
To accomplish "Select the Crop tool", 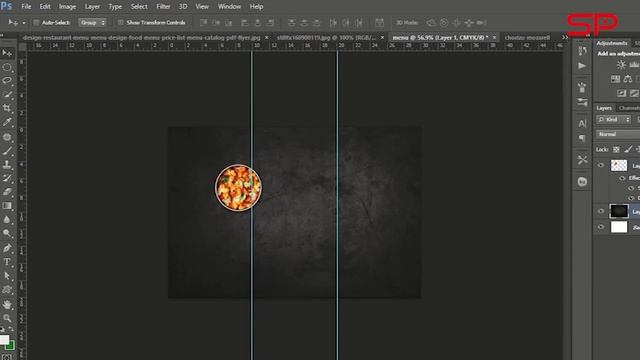I will [x=7, y=108].
